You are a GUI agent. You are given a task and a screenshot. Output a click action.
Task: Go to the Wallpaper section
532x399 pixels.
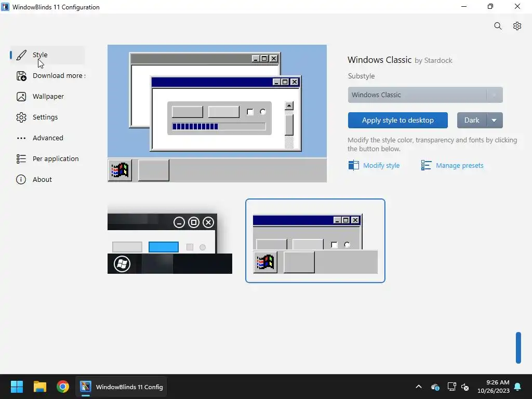[47, 96]
